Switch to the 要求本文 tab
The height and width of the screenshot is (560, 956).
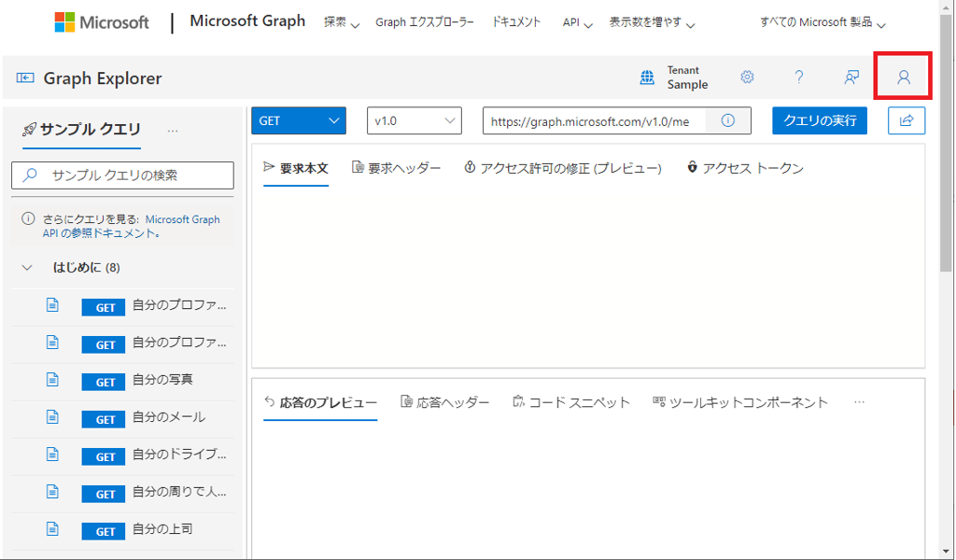[x=296, y=168]
